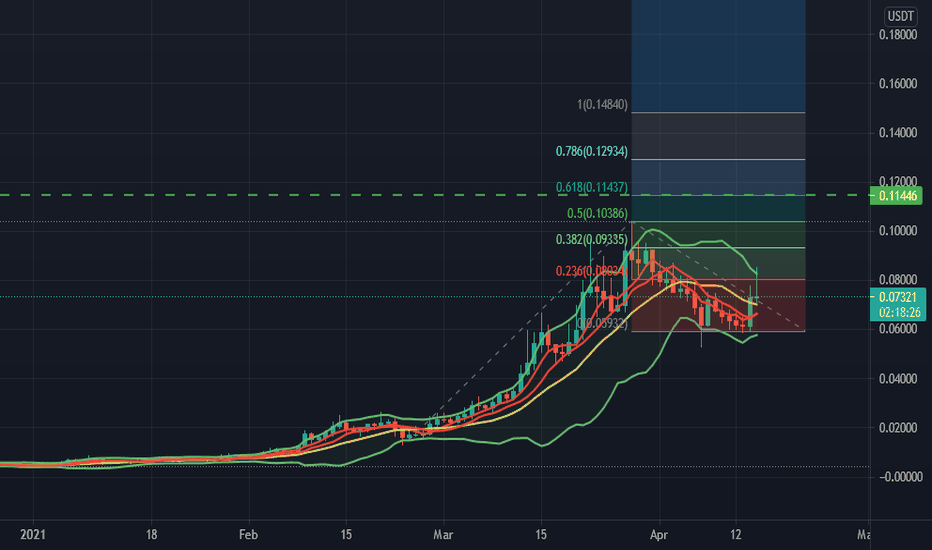Image resolution: width=932 pixels, height=550 pixels.
Task: Select Fibonacci level 1(0.14840) label
Action: pyautogui.click(x=602, y=105)
